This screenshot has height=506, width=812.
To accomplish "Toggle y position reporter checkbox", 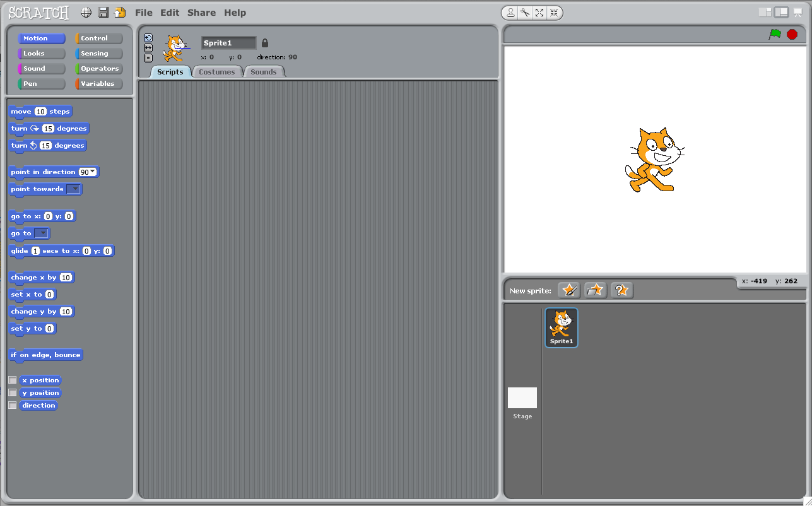I will (13, 392).
